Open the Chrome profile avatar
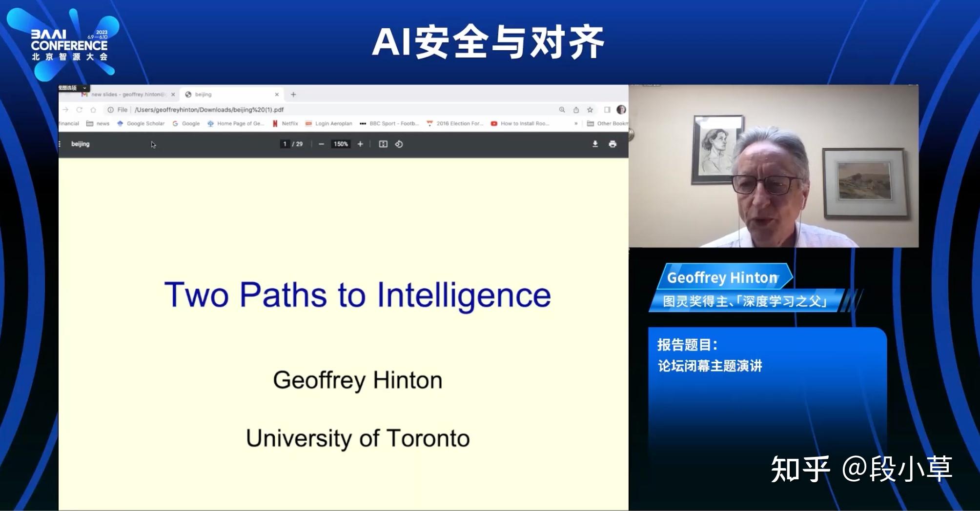This screenshot has width=980, height=511. [x=621, y=110]
